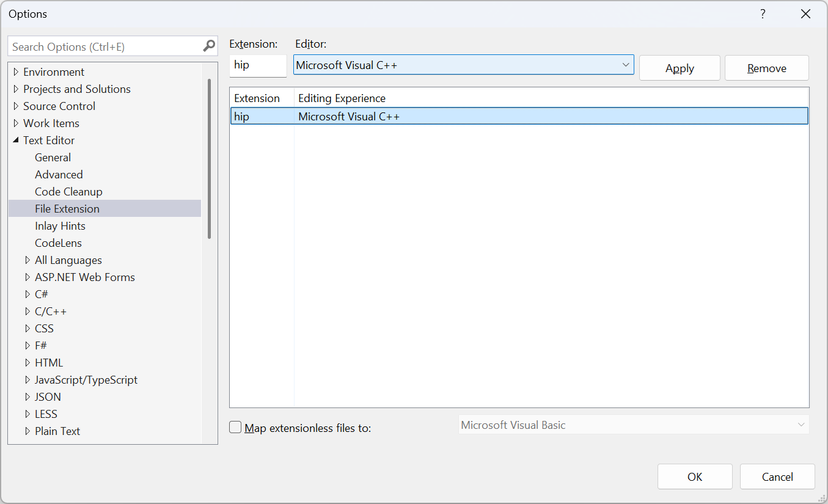The width and height of the screenshot is (828, 504).
Task: Remove the selected extension mapping
Action: pos(766,68)
